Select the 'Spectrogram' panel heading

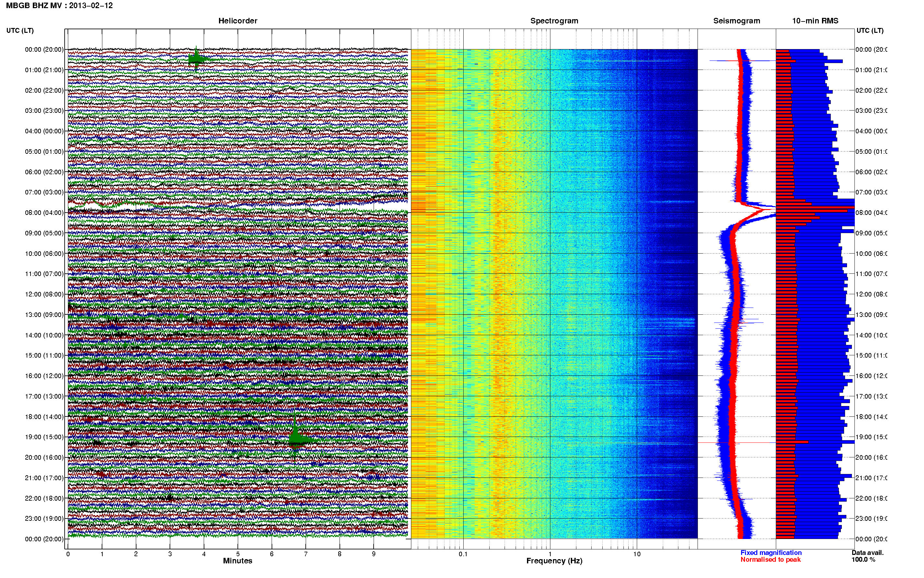tap(554, 21)
